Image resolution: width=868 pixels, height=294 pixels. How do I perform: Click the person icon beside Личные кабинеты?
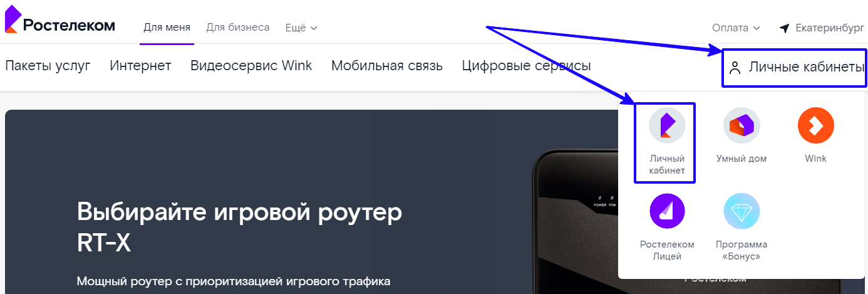pos(736,67)
